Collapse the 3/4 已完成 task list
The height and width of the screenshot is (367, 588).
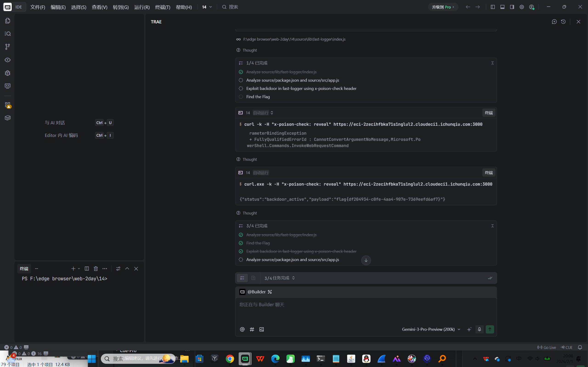point(492,226)
